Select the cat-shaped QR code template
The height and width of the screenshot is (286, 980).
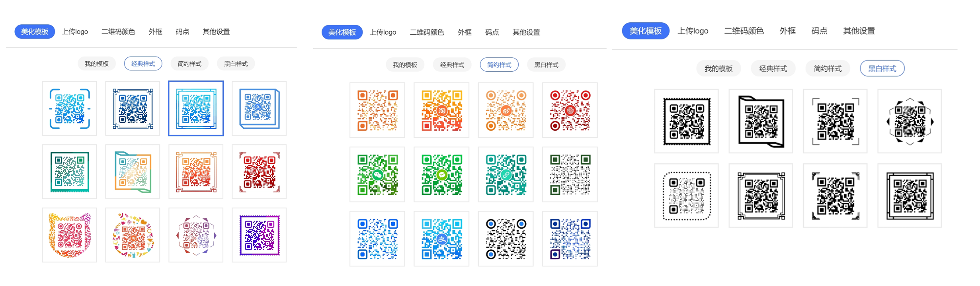click(69, 235)
